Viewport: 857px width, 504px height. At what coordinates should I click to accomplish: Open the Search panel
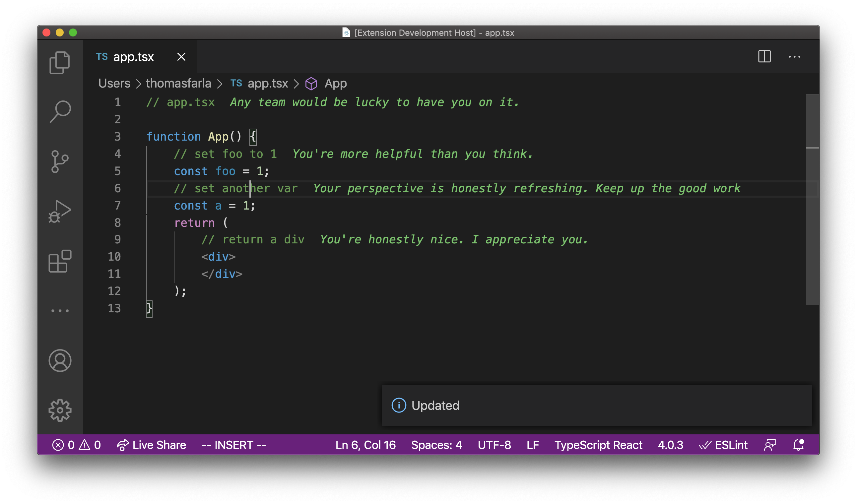click(x=60, y=111)
